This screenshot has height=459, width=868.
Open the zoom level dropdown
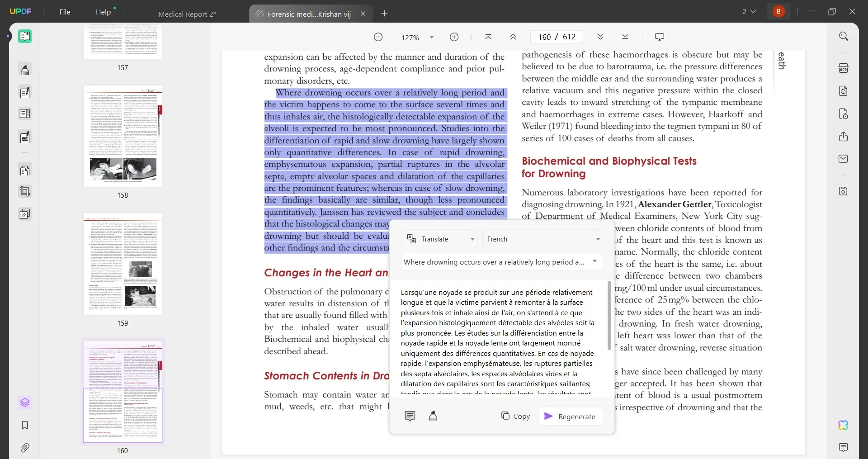[431, 37]
